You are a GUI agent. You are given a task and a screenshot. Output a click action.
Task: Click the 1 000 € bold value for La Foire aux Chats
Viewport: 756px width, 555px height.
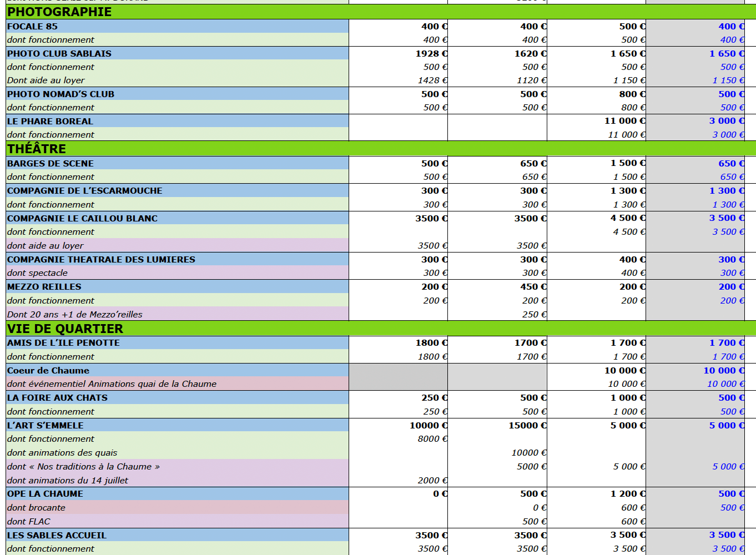pos(628,397)
